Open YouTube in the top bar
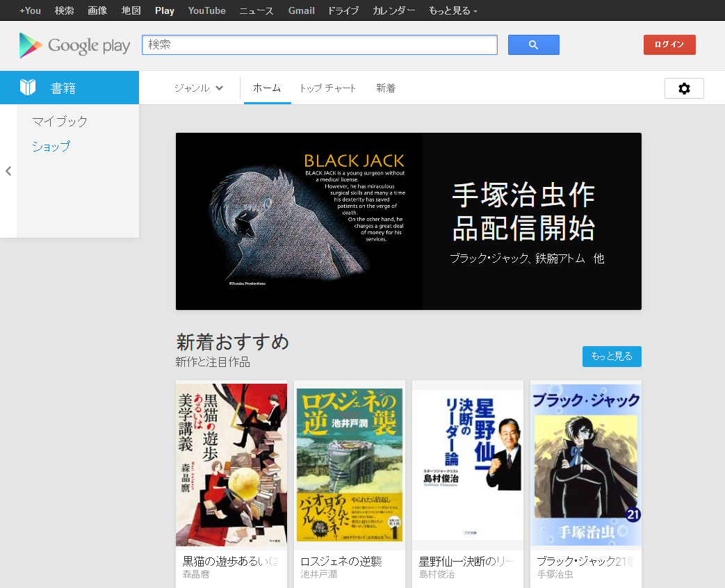Screen dimensions: 725x588 pos(206,10)
